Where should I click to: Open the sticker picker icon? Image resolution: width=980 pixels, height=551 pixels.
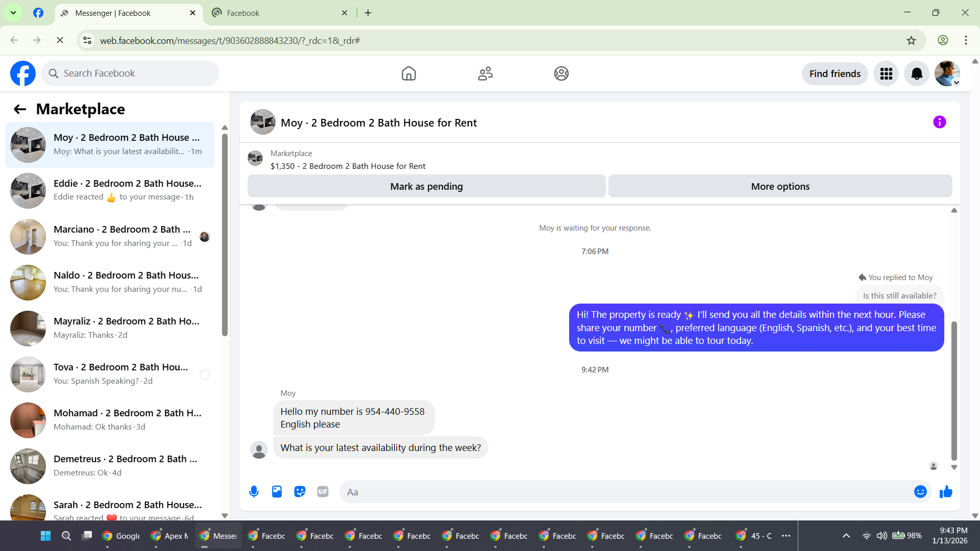[x=300, y=492]
